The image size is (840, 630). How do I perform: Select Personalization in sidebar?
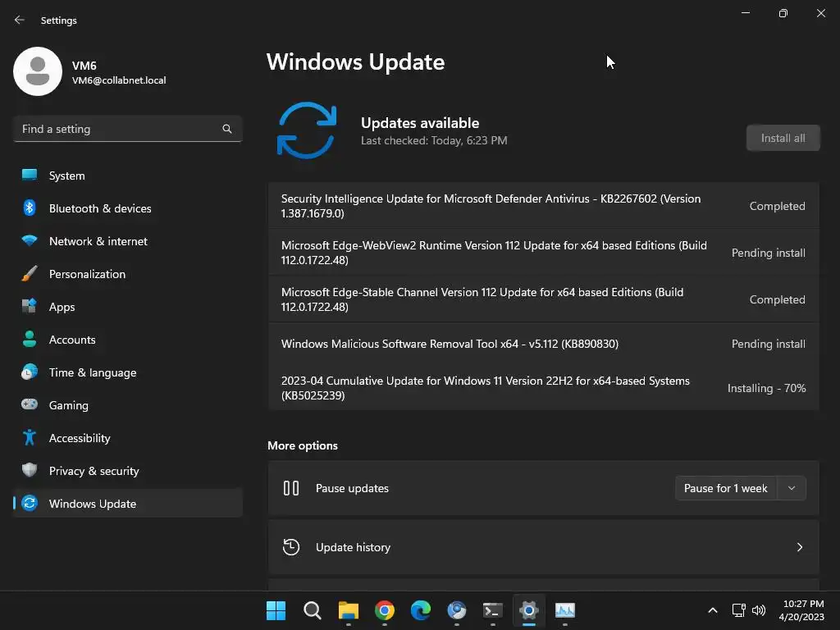coord(127,274)
